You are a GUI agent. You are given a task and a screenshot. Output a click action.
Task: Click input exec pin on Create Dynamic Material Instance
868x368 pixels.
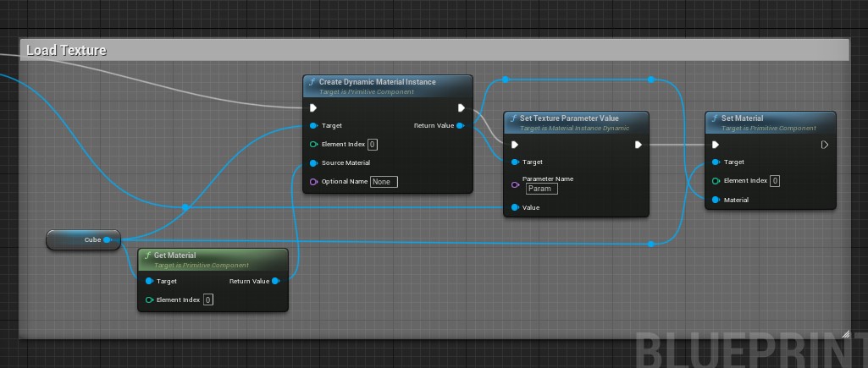313,108
